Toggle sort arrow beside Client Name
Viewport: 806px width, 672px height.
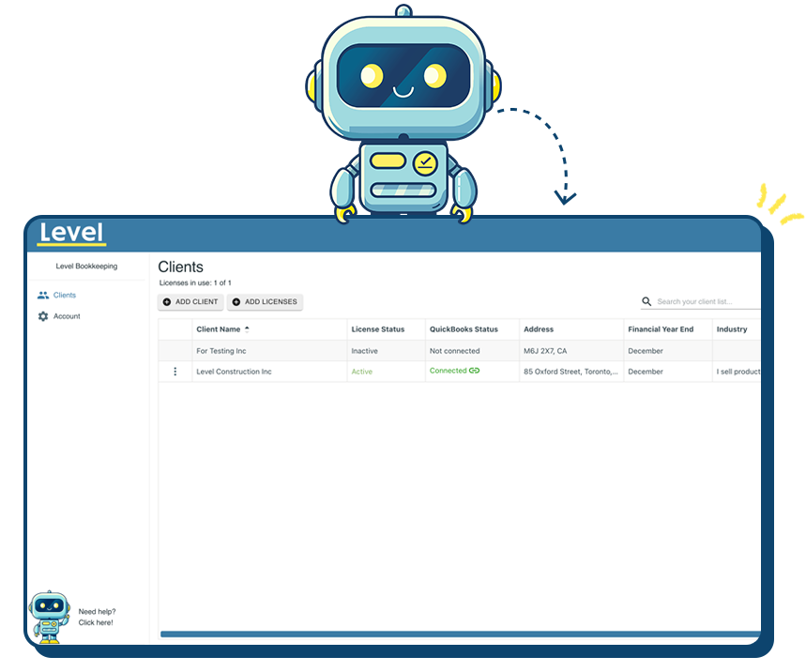click(x=248, y=329)
